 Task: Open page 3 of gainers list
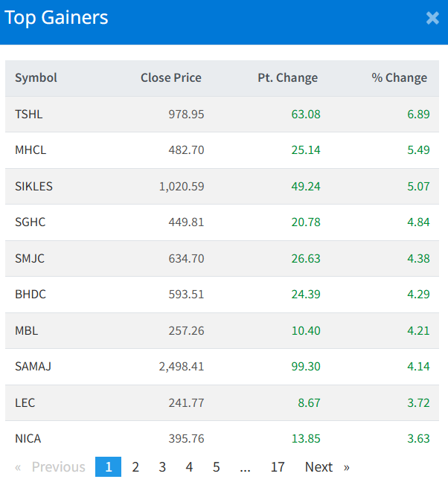[x=162, y=467]
